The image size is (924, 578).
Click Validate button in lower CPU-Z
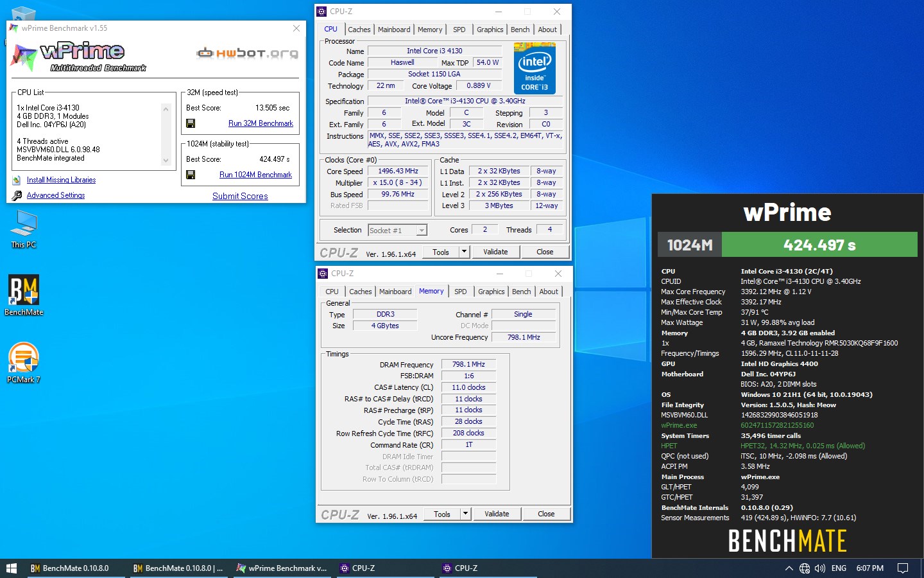pos(497,514)
